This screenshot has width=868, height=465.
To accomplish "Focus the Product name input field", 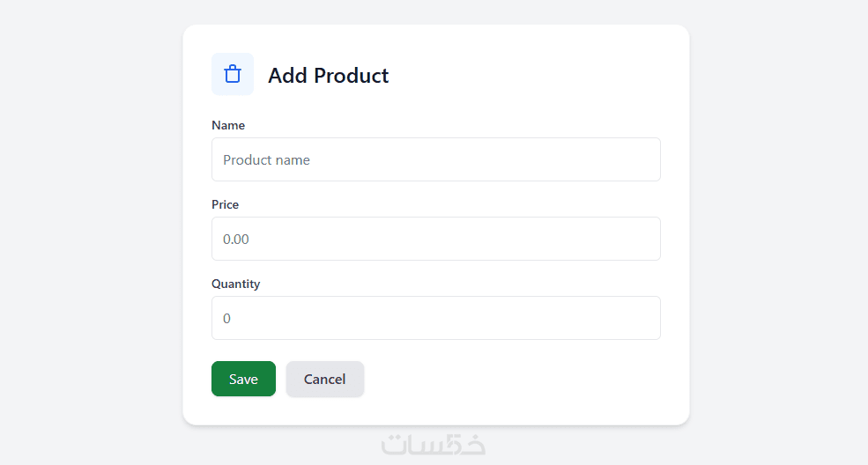I will [x=435, y=159].
